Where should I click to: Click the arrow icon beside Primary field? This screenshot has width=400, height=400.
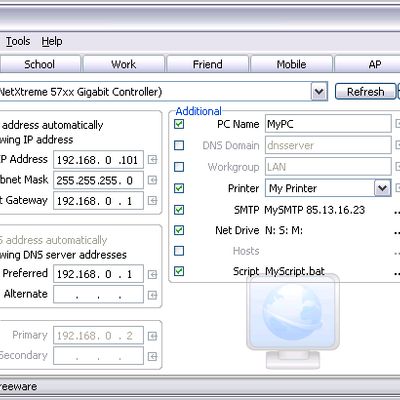tap(152, 336)
